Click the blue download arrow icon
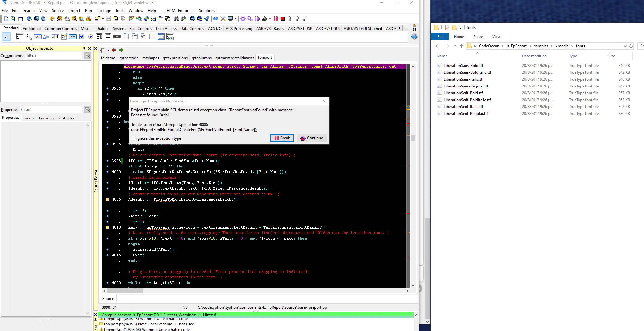 pyautogui.click(x=414, y=37)
